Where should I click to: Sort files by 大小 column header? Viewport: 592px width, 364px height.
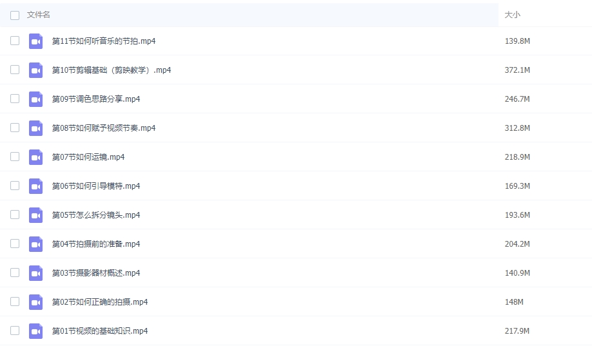pyautogui.click(x=512, y=15)
